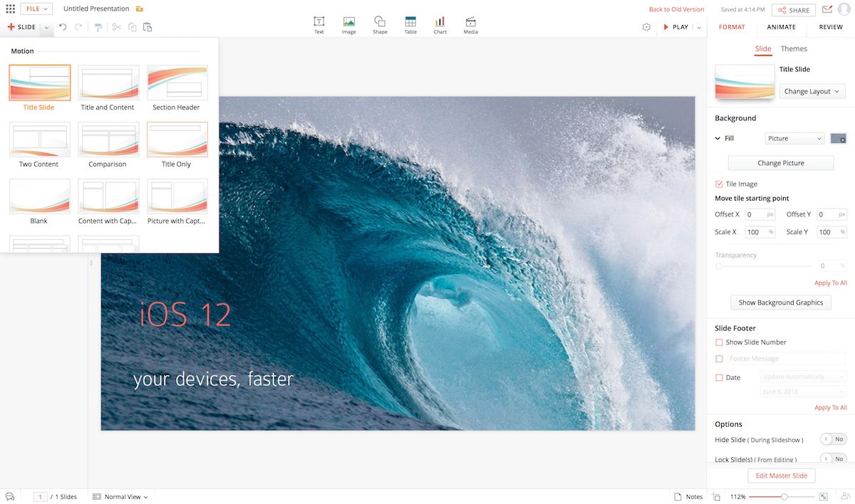Viewport: 855px width, 504px height.
Task: Click the zoom slider handle
Action: (784, 497)
